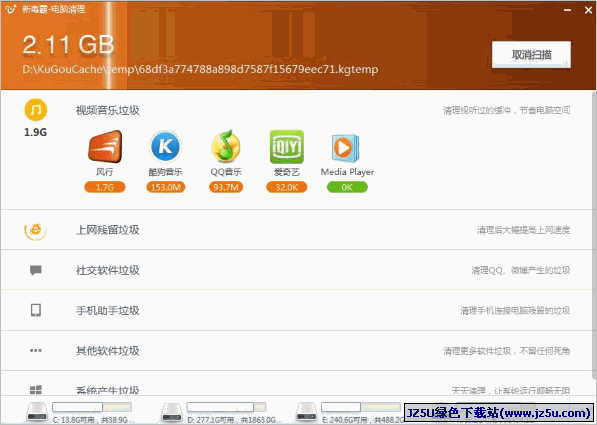This screenshot has height=425, width=597.
Task: Click the E: drive usage bar
Action: click(x=361, y=407)
